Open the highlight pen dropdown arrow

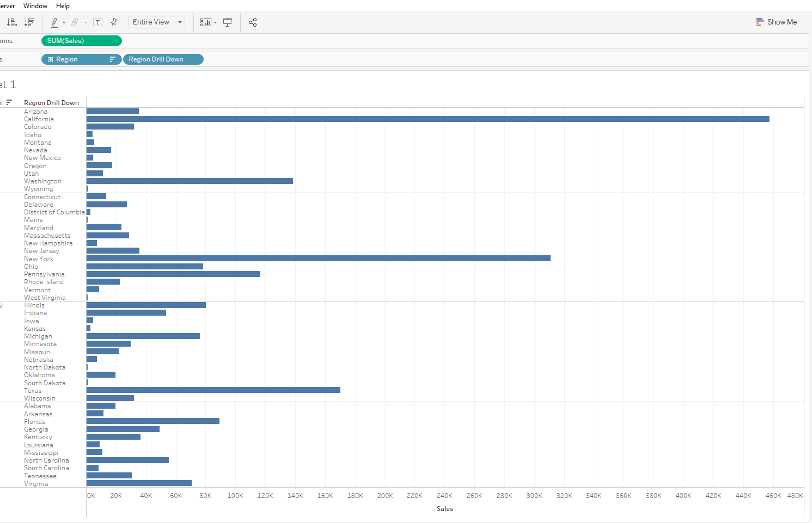(64, 22)
